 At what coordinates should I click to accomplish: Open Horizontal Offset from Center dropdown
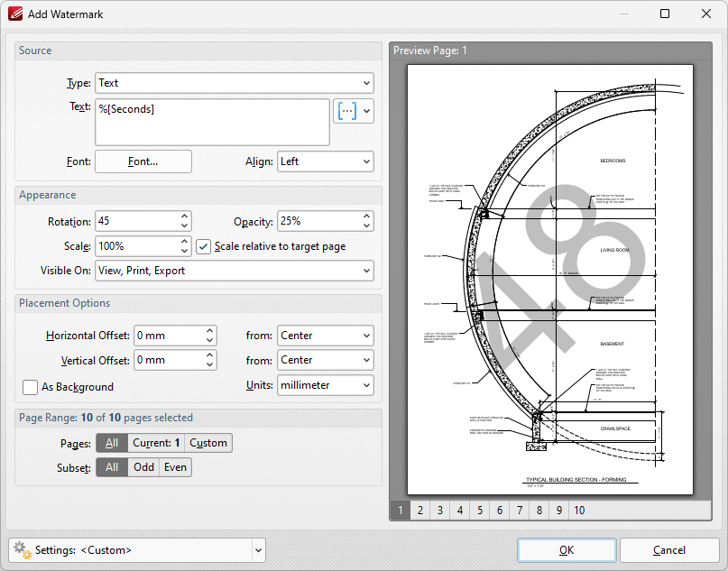pyautogui.click(x=326, y=336)
